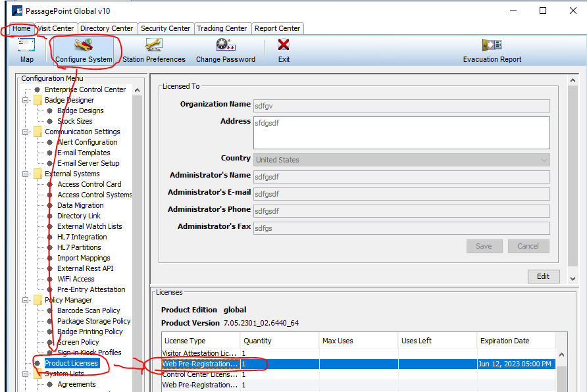Collapse the External Systems tree node

pyautogui.click(x=26, y=174)
